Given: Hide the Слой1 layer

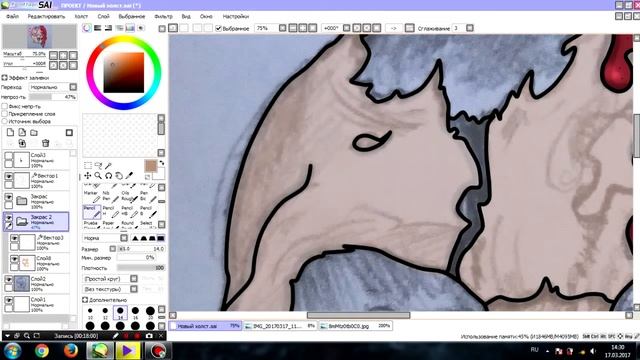Looking at the screenshot, I should pyautogui.click(x=9, y=300).
